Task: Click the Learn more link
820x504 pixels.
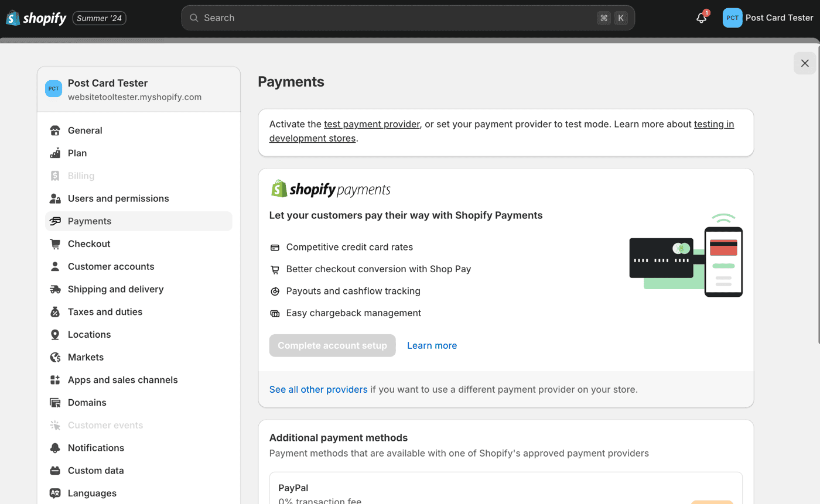Action: (432, 345)
